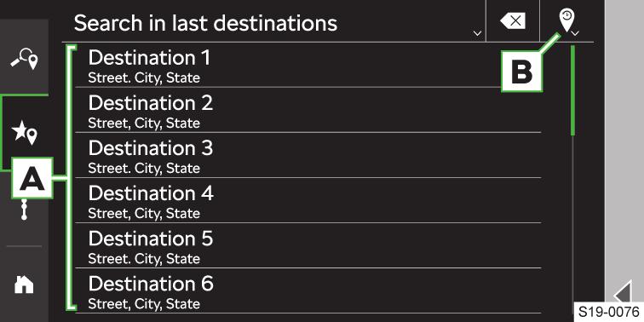The image size is (644, 322).
Task: Click Destination 1 address Street, City, State
Action: [x=144, y=78]
